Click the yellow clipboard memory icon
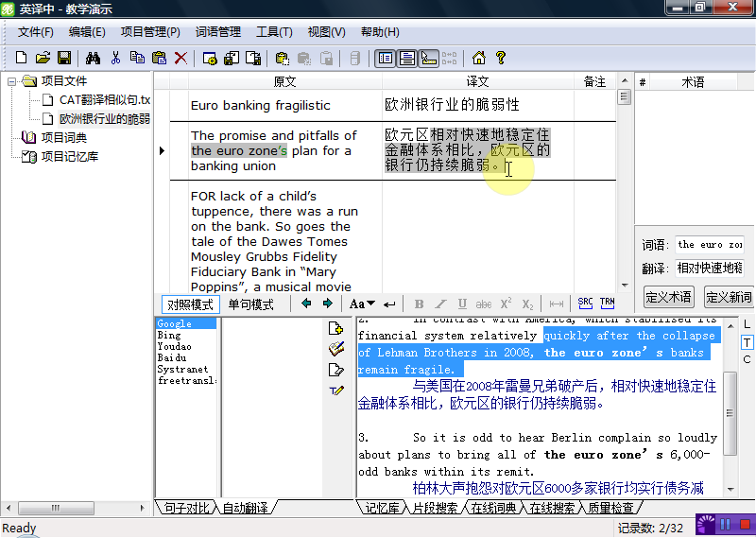 [282, 58]
